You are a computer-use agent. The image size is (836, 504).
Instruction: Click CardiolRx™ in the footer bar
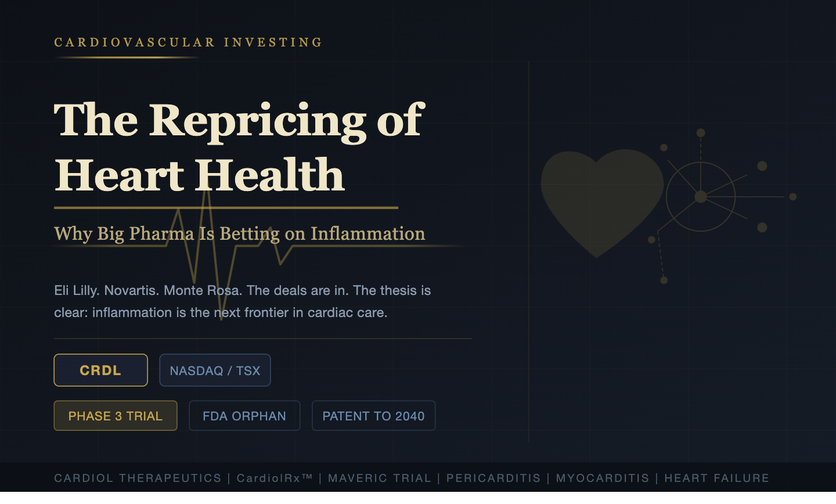pyautogui.click(x=275, y=478)
